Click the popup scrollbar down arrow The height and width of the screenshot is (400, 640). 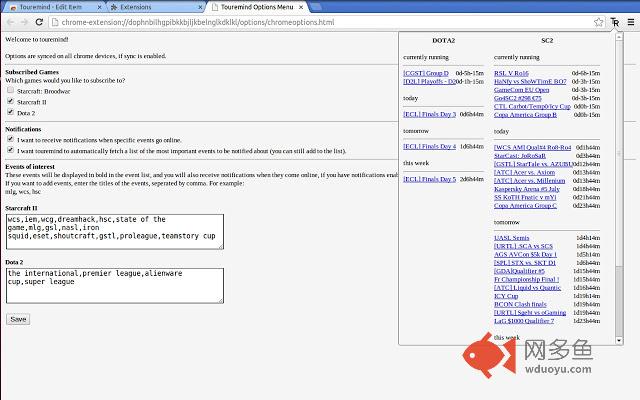tap(619, 340)
